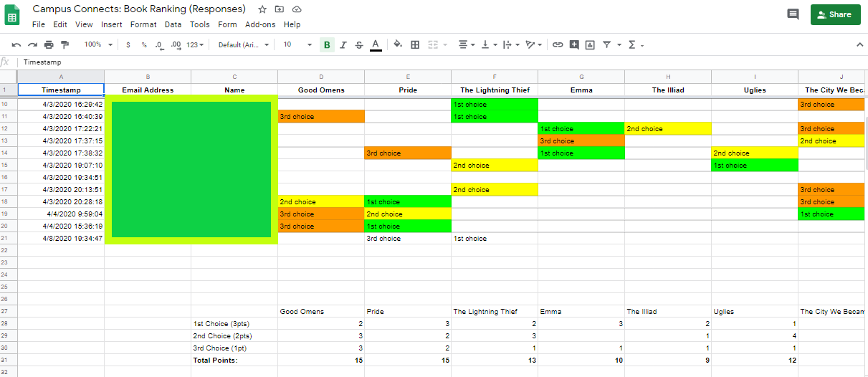This screenshot has height=377, width=868.
Task: Open the File menu
Action: coord(39,24)
